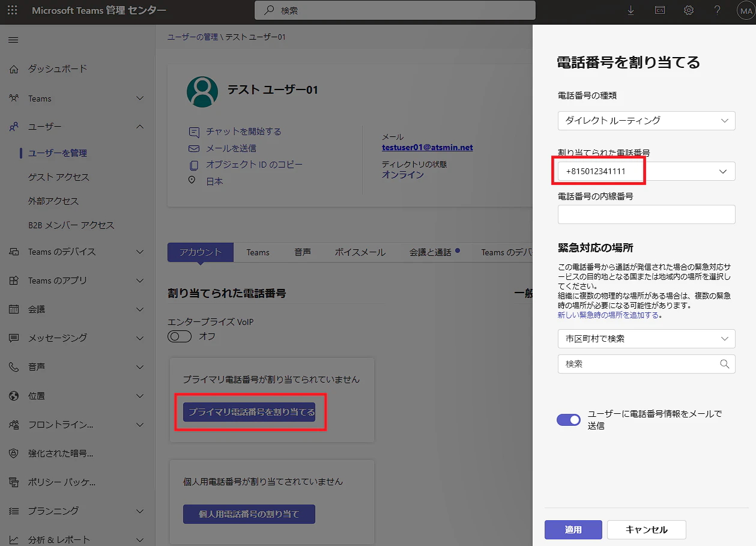Screen dimensions: 756x546
Task: Collapse the ユーザー sidebar section chevron
Action: click(140, 127)
